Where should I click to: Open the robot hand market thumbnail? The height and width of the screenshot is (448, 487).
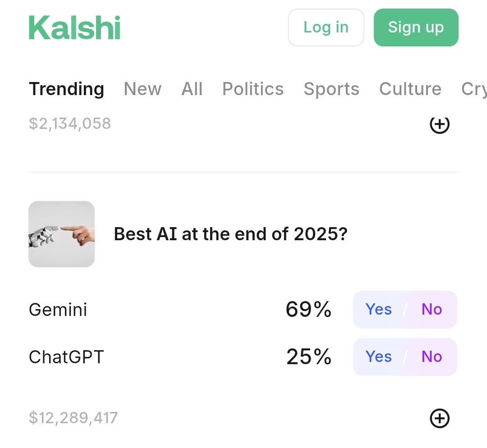(61, 234)
